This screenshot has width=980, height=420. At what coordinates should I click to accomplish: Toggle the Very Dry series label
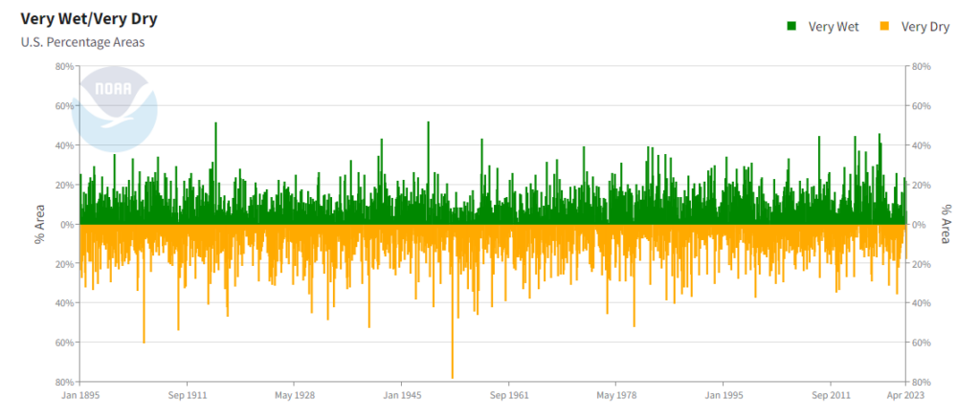[924, 27]
